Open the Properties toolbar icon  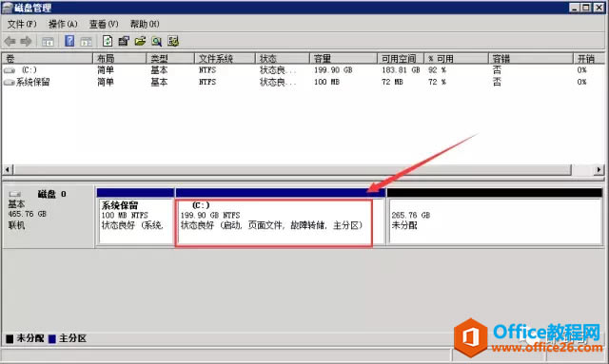click(124, 41)
